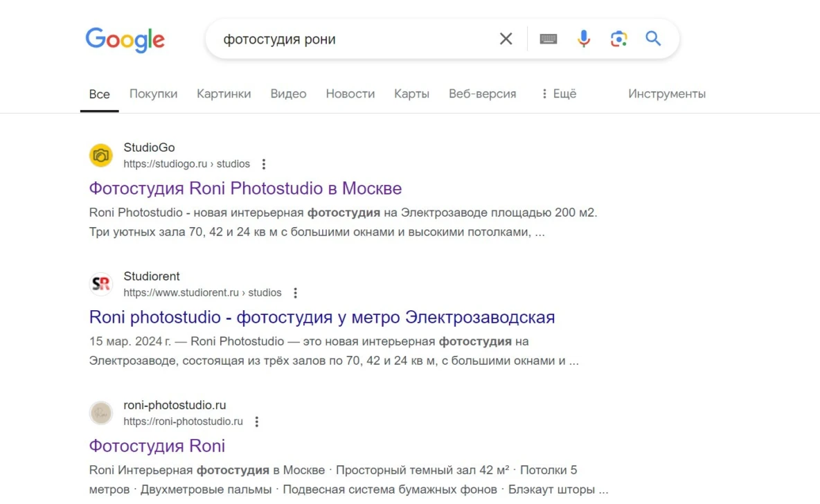This screenshot has width=820, height=504.
Task: Open Инструменты search tools
Action: tap(667, 93)
